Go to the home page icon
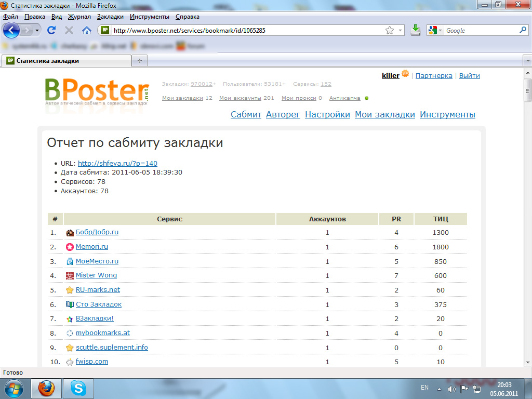This screenshot has height=399, width=532. (87, 31)
